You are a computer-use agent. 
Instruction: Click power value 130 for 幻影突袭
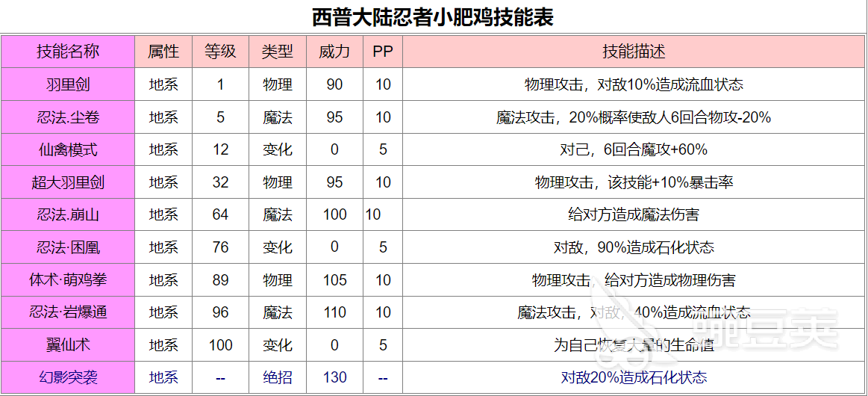pyautogui.click(x=334, y=378)
